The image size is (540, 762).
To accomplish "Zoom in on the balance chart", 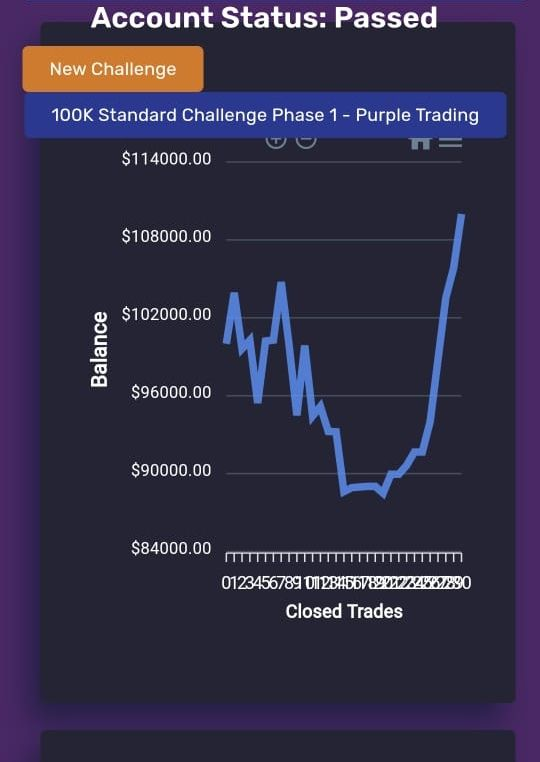I will (276, 142).
